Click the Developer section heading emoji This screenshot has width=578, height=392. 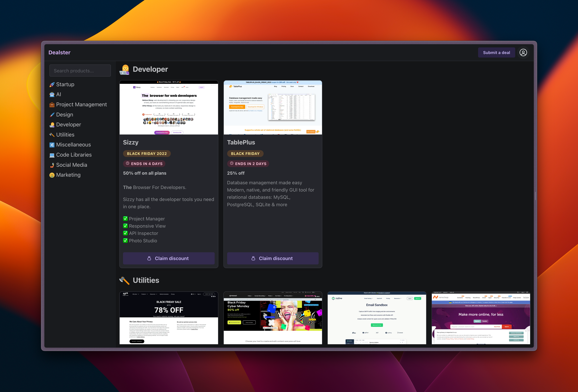[124, 70]
